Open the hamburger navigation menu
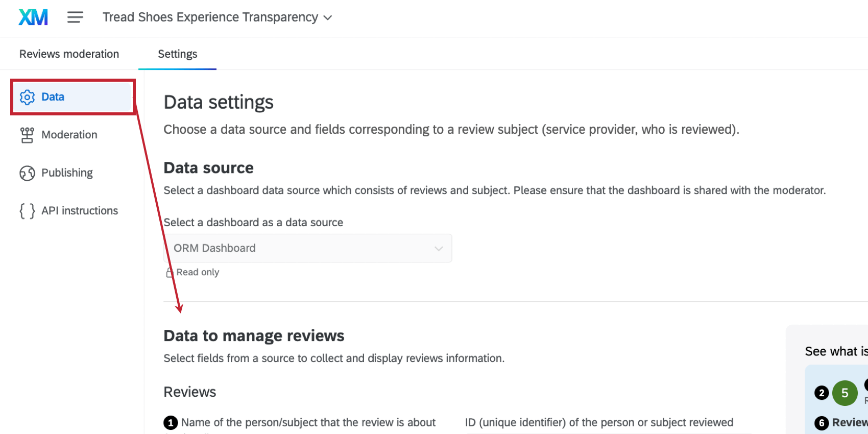This screenshot has width=868, height=434. click(75, 17)
